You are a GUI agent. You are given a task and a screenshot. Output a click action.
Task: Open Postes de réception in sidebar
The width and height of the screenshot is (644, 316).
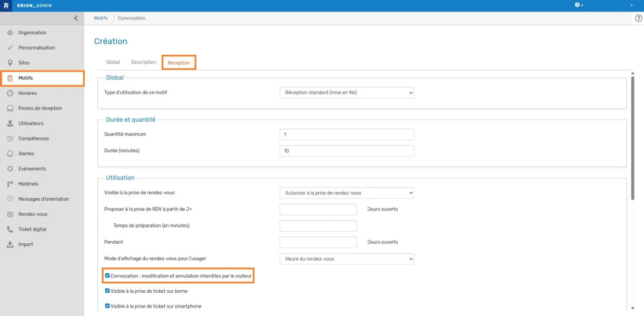click(x=40, y=108)
